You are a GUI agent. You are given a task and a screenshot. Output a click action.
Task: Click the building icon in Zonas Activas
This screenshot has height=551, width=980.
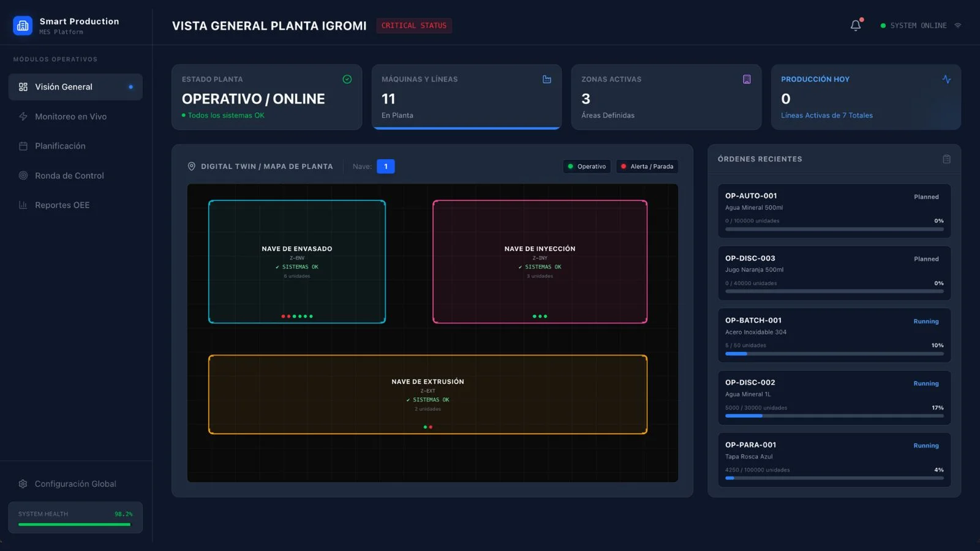click(747, 80)
